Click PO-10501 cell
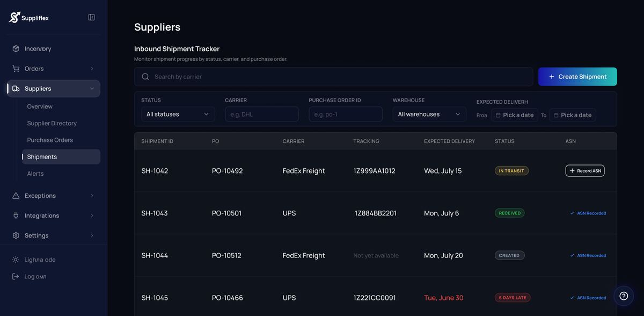Image resolution: width=644 pixels, height=316 pixels. [227, 213]
